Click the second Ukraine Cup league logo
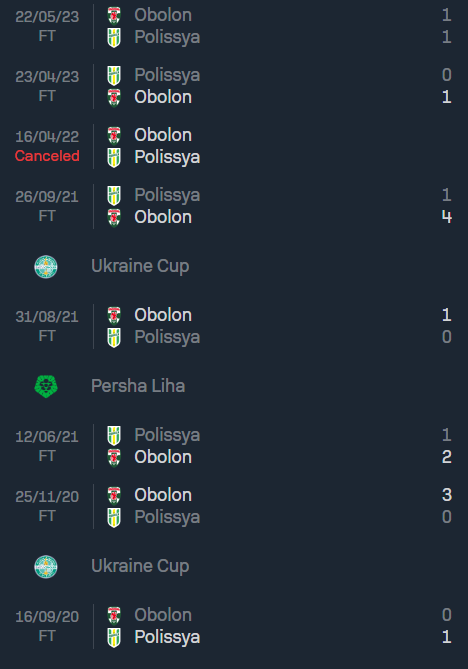468x669 pixels. pyautogui.click(x=46, y=567)
